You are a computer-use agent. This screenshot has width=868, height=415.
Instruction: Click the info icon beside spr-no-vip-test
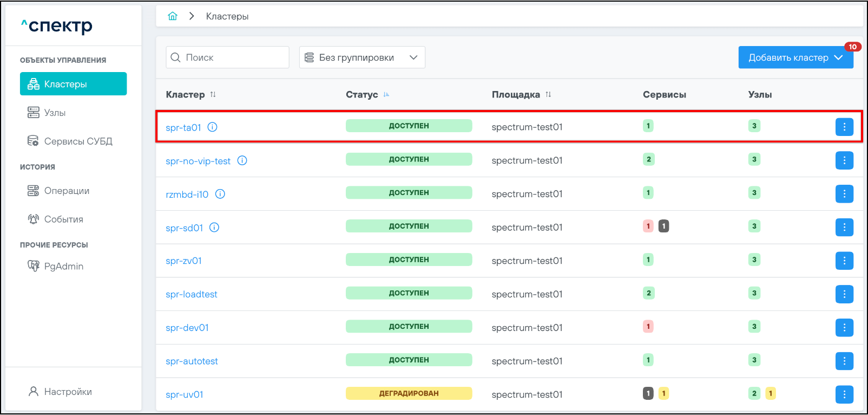242,160
